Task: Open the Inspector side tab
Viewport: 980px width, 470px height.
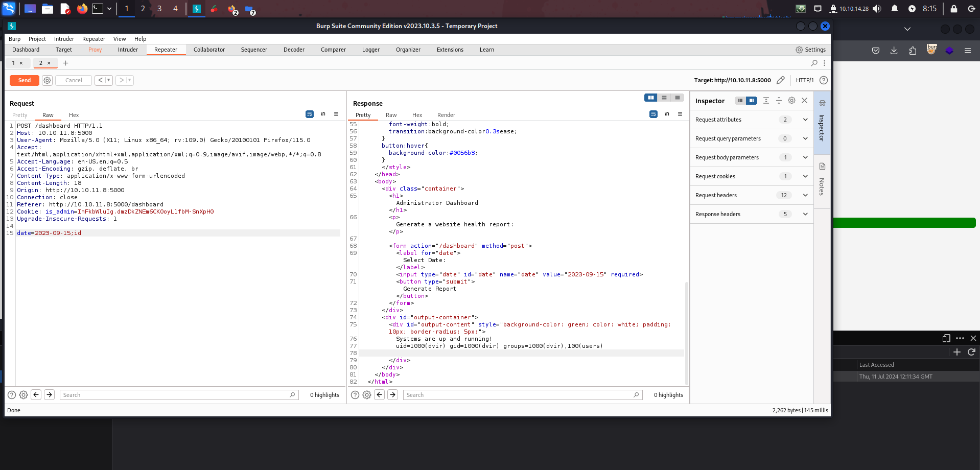Action: (822, 123)
